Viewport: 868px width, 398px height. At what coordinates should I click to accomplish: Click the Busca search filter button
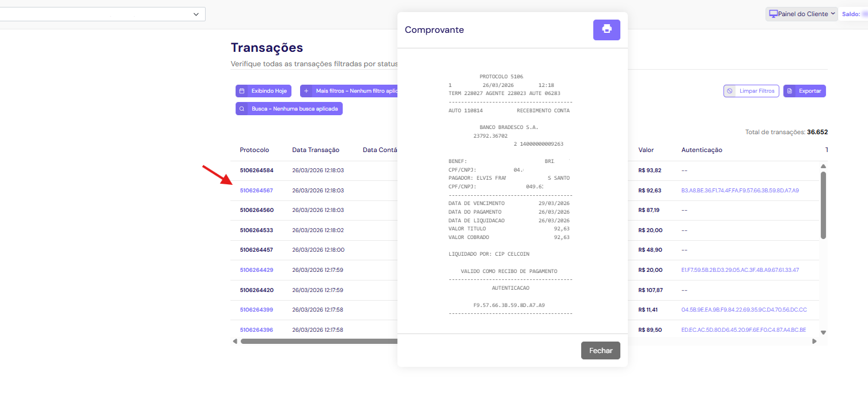289,108
